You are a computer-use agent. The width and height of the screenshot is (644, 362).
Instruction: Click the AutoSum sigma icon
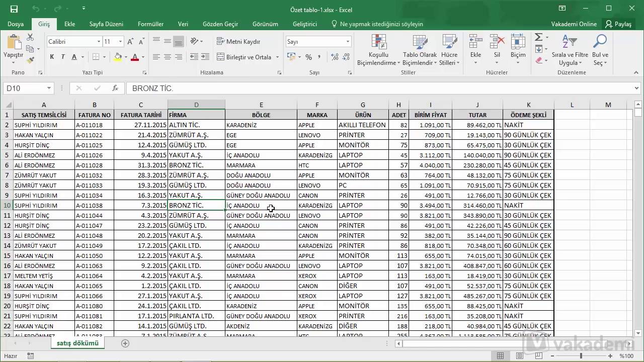(x=538, y=37)
